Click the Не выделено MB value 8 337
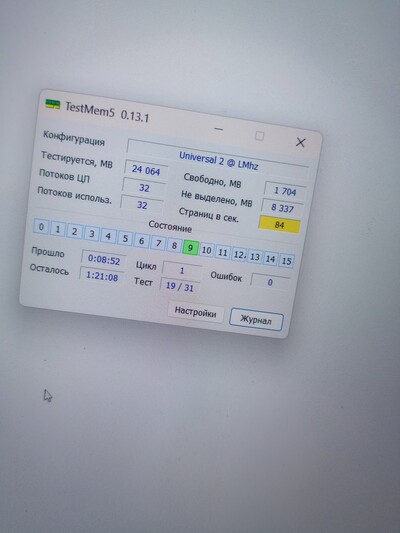This screenshot has height=533, width=400. tap(282, 208)
